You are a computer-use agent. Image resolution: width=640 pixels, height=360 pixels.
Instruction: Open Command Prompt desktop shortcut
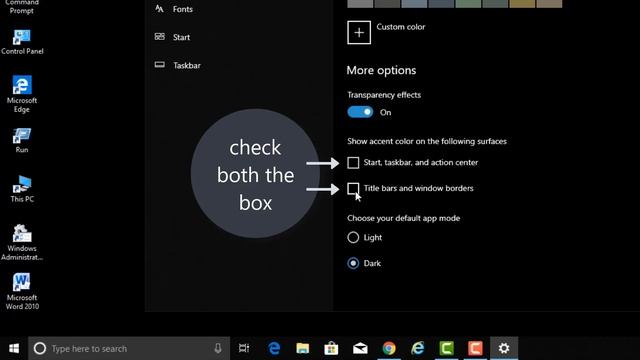(22, 7)
